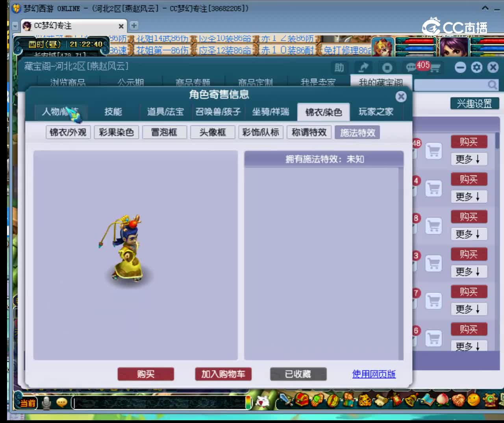The height and width of the screenshot is (423, 504).
Task: Click the red-haired character portrait
Action: coord(383,48)
